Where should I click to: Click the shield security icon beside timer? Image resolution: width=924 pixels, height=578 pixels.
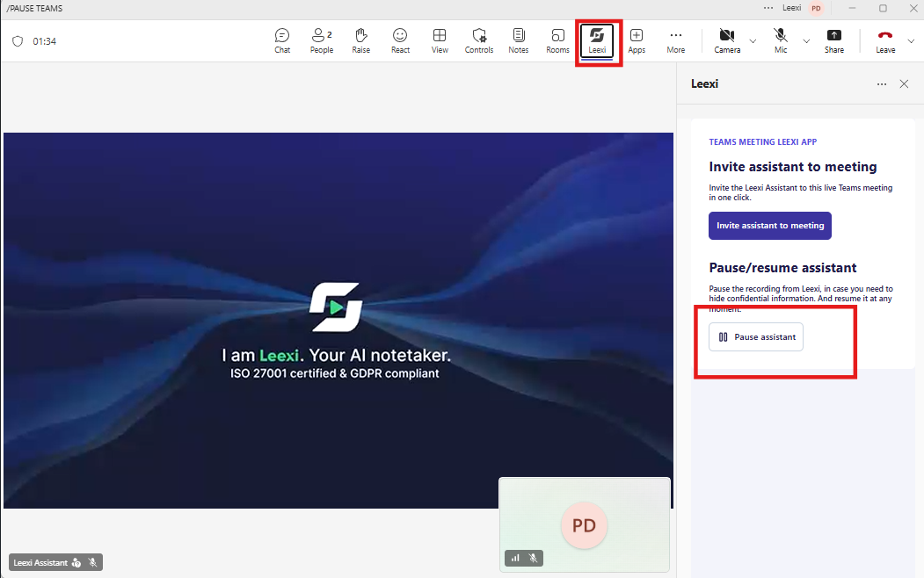click(x=18, y=41)
